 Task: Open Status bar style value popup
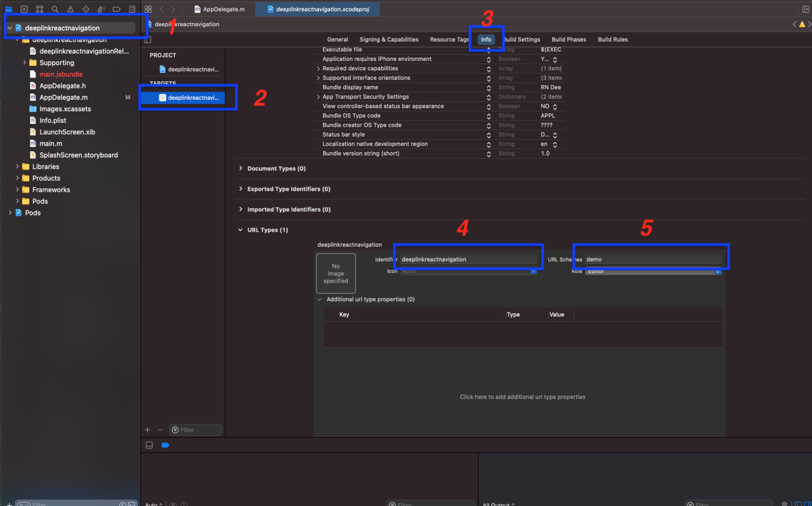[x=555, y=135]
